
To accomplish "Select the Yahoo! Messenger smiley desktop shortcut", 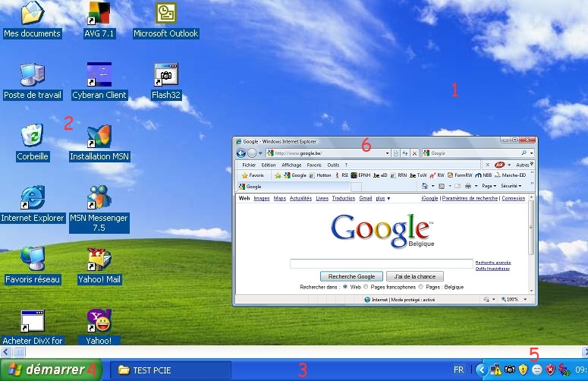I will [x=99, y=326].
